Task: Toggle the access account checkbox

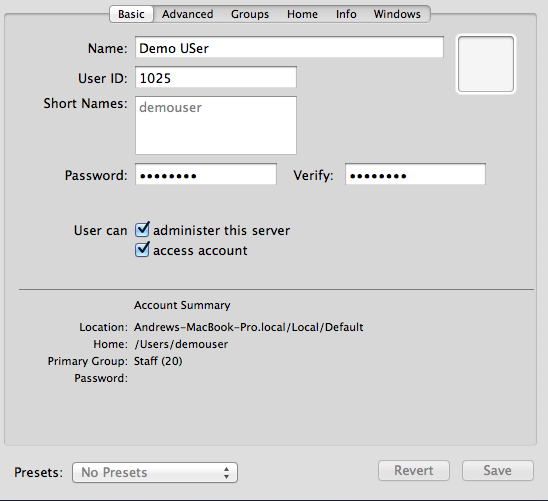Action: coord(142,249)
